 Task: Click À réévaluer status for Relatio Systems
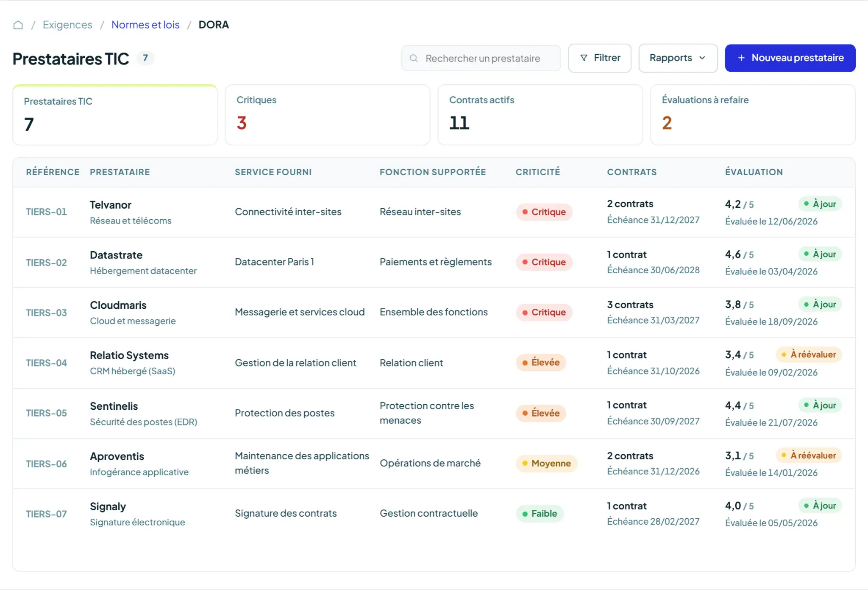[809, 355]
